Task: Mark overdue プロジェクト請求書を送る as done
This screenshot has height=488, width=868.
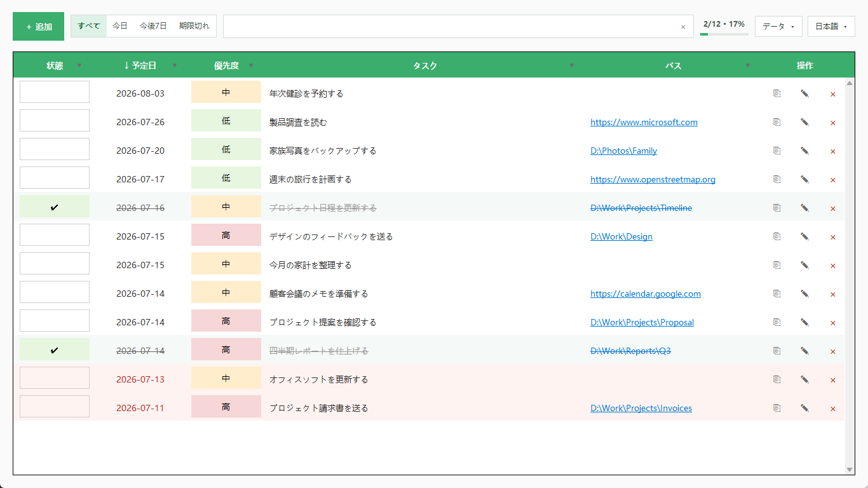Action: click(x=55, y=406)
